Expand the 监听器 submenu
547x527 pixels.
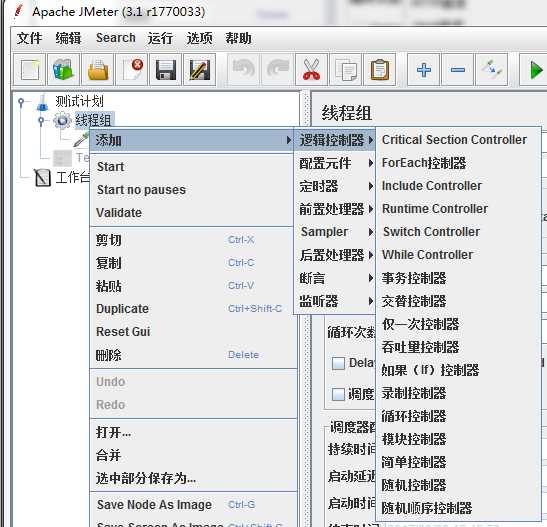coord(335,301)
